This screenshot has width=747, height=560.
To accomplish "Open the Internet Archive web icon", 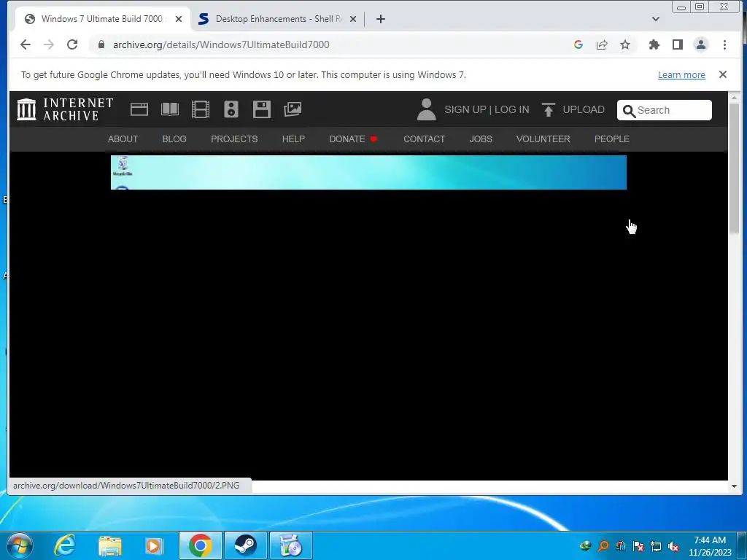I will (x=139, y=109).
